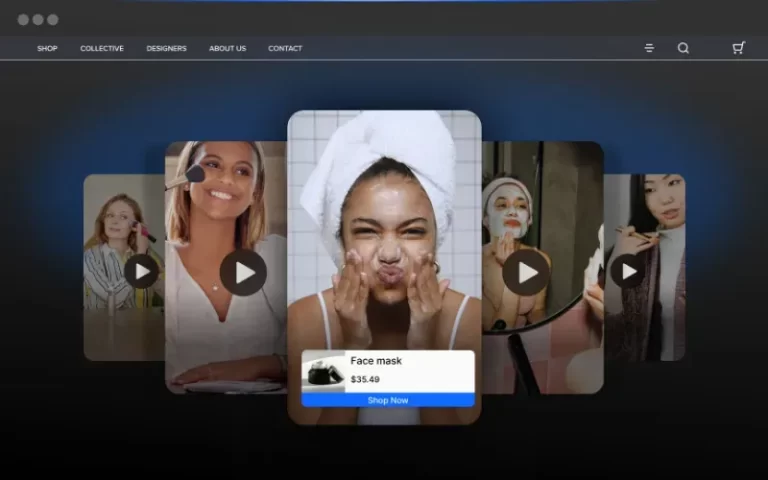Open the ABOUT US page

coord(227,48)
